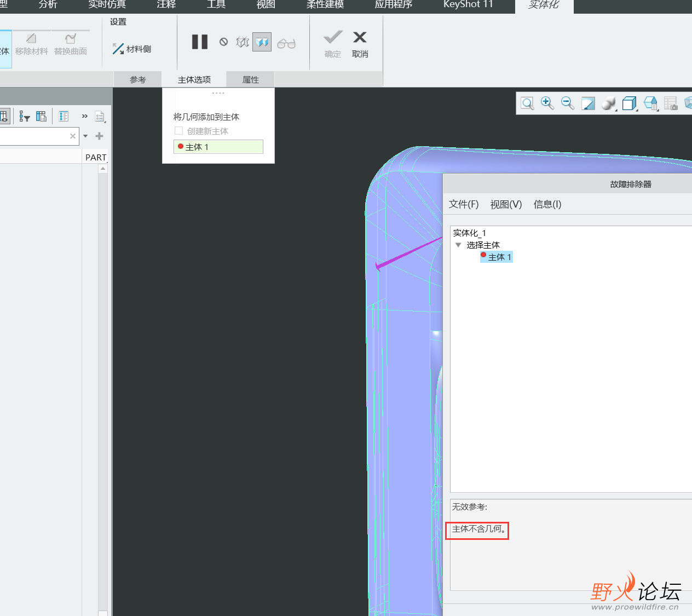Flip direction with 材料侧 button

131,49
